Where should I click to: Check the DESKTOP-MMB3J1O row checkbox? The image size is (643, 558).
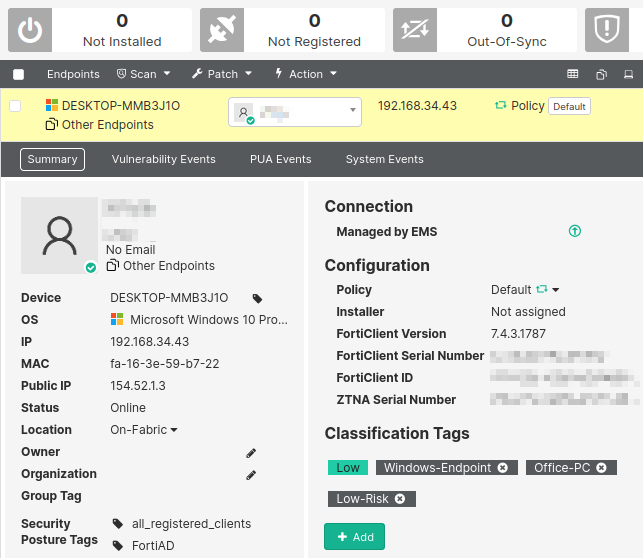pyautogui.click(x=16, y=106)
